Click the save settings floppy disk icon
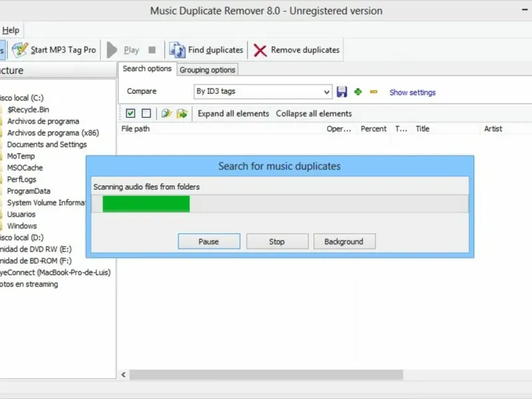The height and width of the screenshot is (399, 532). tap(342, 92)
